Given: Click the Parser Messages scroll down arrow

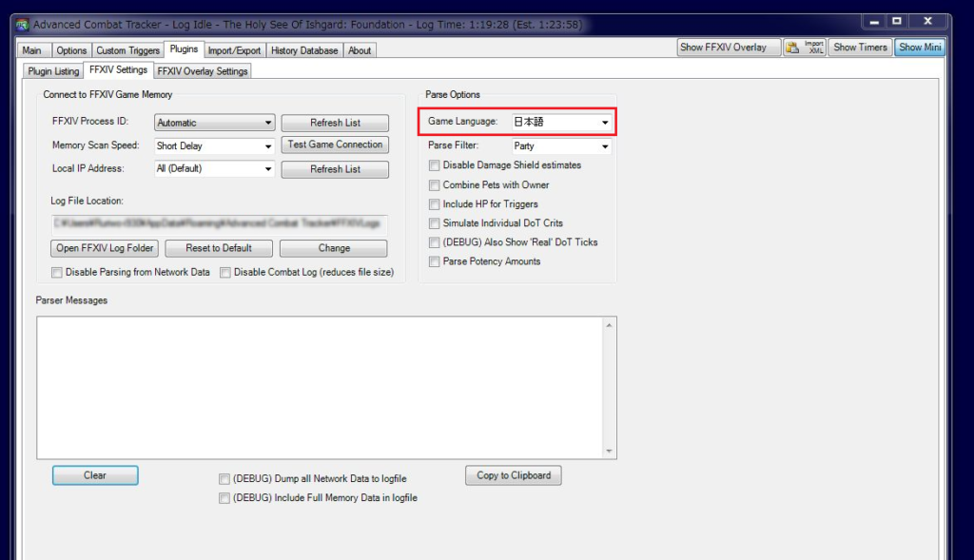Looking at the screenshot, I should point(609,451).
